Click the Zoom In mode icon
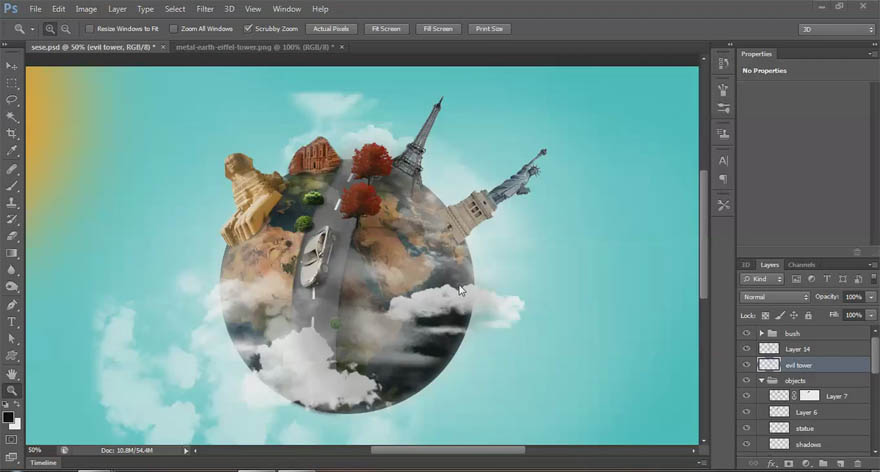Screen dimensions: 880x472 [x=50, y=29]
